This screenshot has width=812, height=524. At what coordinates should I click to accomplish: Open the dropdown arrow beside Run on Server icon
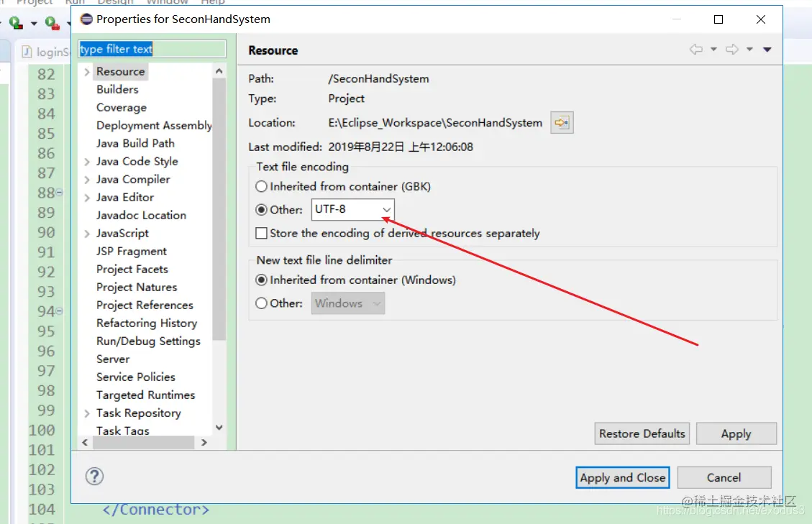(34, 23)
